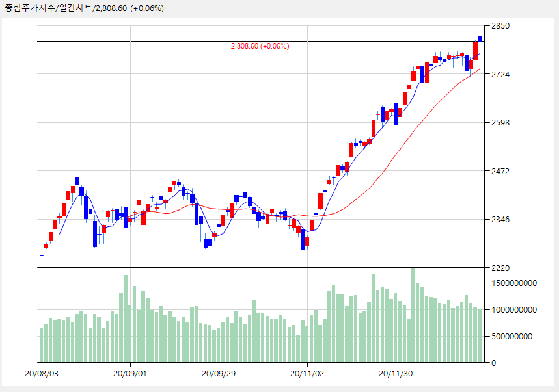559x392 pixels.
Task: Click the latest blue candlestick above 2808 line
Action: point(480,39)
